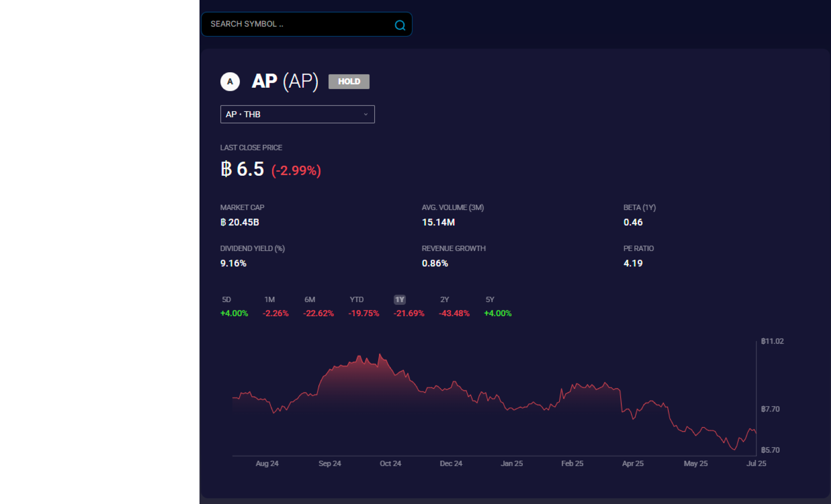The height and width of the screenshot is (504, 831).
Task: Switch chart to 5Y range
Action: coord(490,300)
